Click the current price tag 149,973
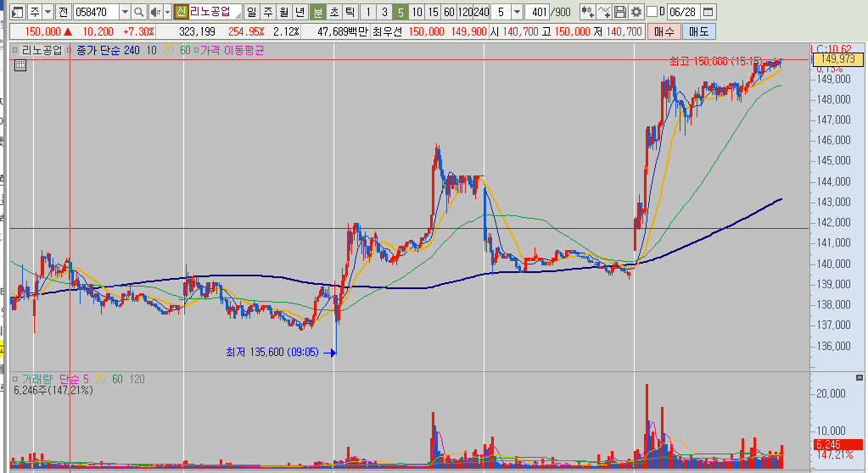 click(837, 58)
